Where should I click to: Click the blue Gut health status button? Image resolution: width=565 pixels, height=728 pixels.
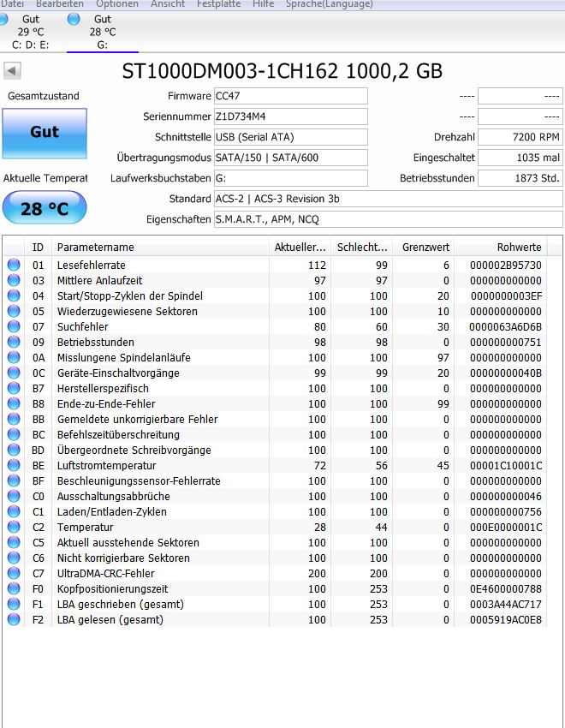(45, 134)
